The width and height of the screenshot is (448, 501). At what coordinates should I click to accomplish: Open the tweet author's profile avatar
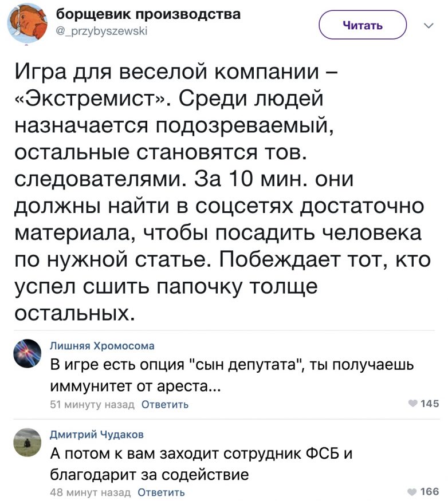click(x=26, y=22)
